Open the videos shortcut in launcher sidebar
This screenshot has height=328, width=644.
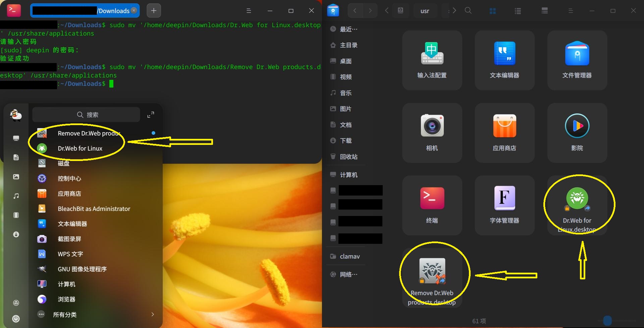coord(16,215)
